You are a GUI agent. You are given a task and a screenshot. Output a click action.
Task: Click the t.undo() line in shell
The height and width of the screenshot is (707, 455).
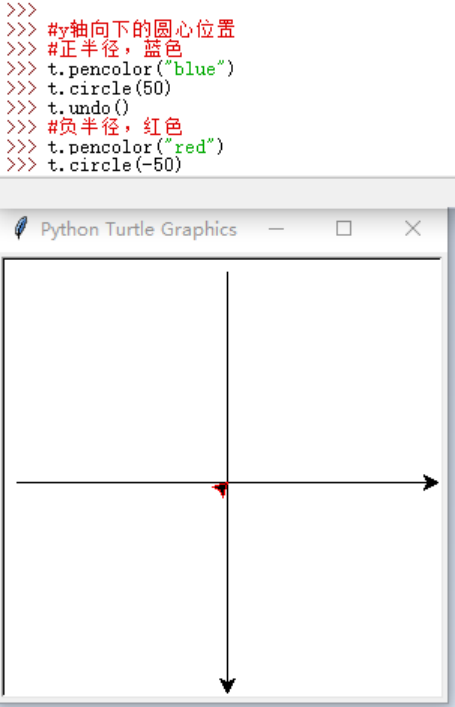[88, 108]
